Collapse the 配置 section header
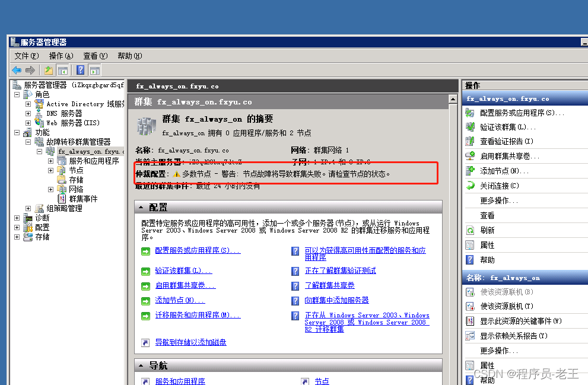 [x=141, y=208]
